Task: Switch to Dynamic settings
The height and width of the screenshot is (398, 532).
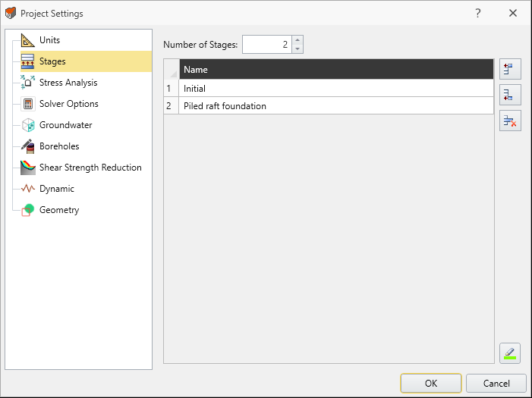Action: tap(57, 189)
